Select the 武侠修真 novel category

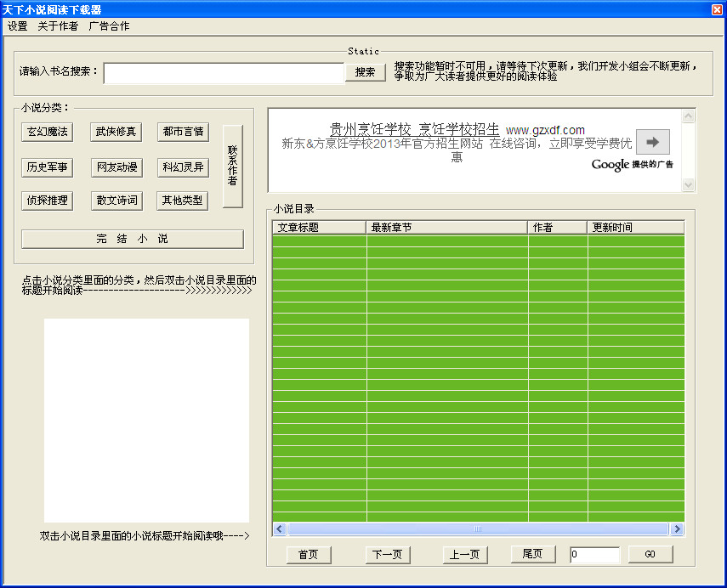(116, 132)
